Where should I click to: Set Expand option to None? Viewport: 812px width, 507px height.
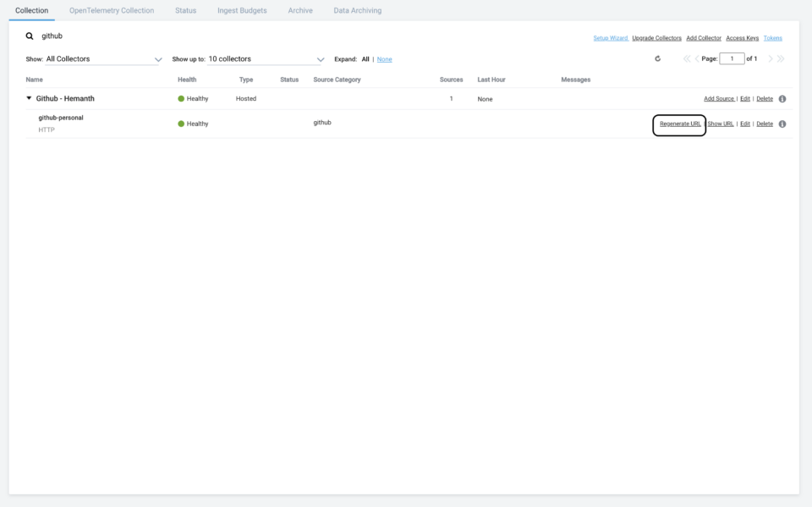384,59
